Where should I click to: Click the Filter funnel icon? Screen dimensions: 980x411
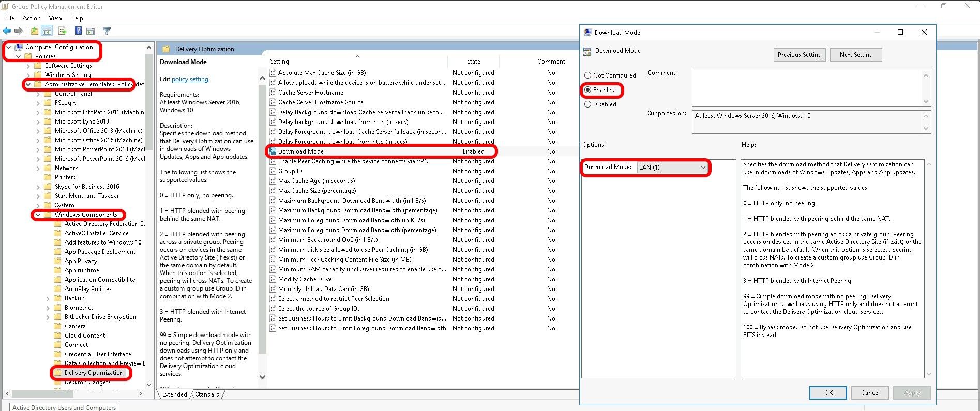tap(107, 31)
